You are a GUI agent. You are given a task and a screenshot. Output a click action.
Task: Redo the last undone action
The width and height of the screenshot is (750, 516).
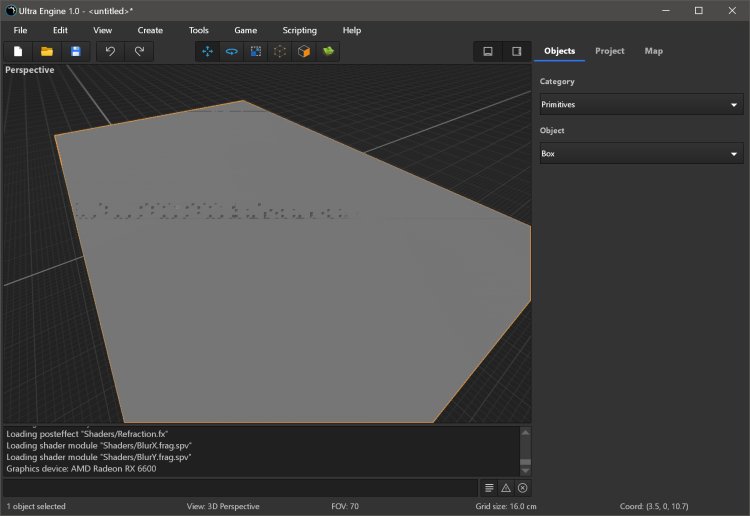139,51
